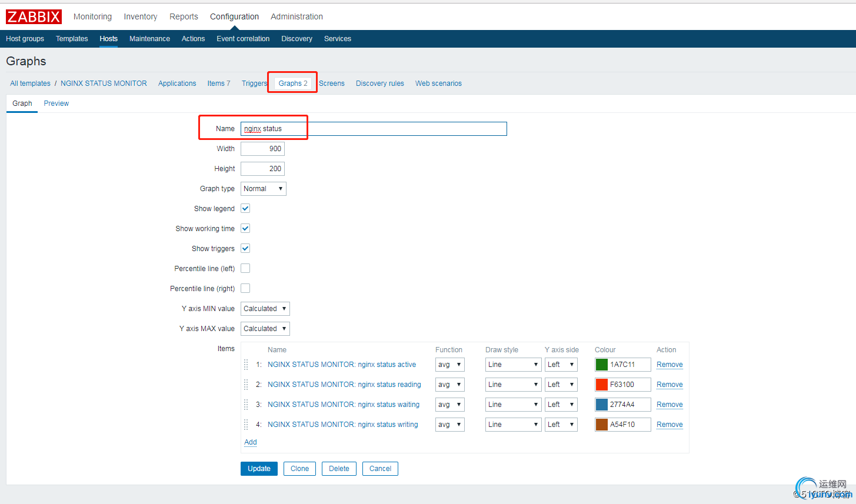Image resolution: width=856 pixels, height=504 pixels.
Task: Enable Percentile line (right) checkbox
Action: click(245, 288)
